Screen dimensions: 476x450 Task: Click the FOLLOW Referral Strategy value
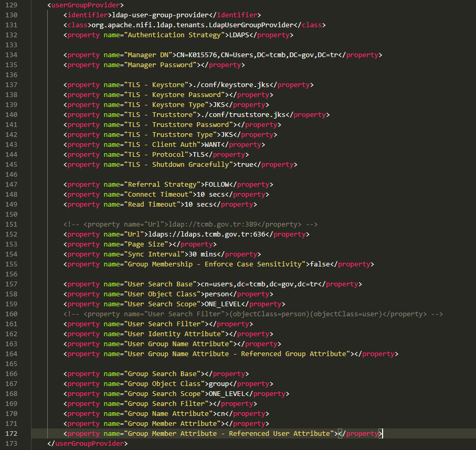217,185
